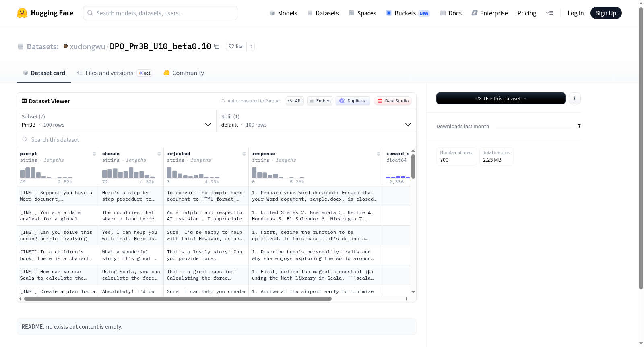Click the search magnifier in dataset viewer
The width and height of the screenshot is (644, 347).
pyautogui.click(x=25, y=139)
